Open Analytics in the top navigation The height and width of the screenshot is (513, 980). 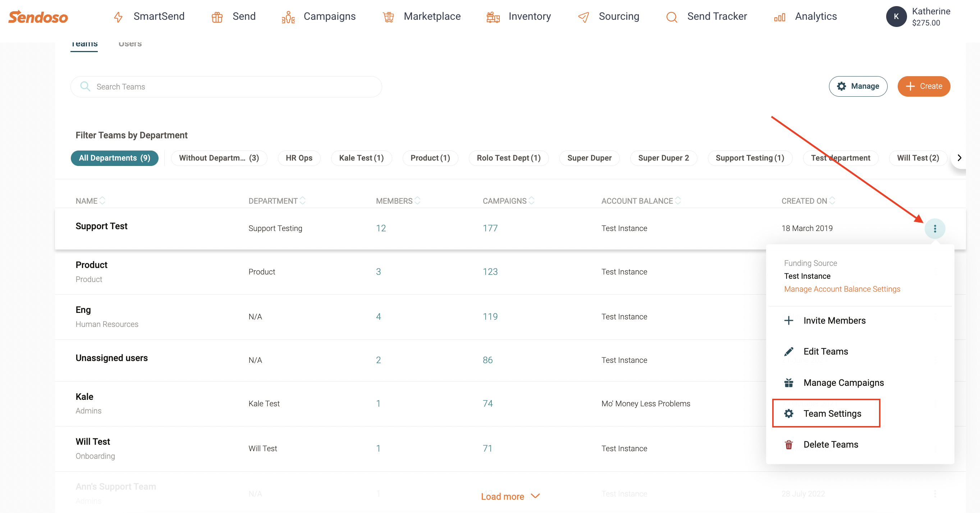tap(816, 17)
